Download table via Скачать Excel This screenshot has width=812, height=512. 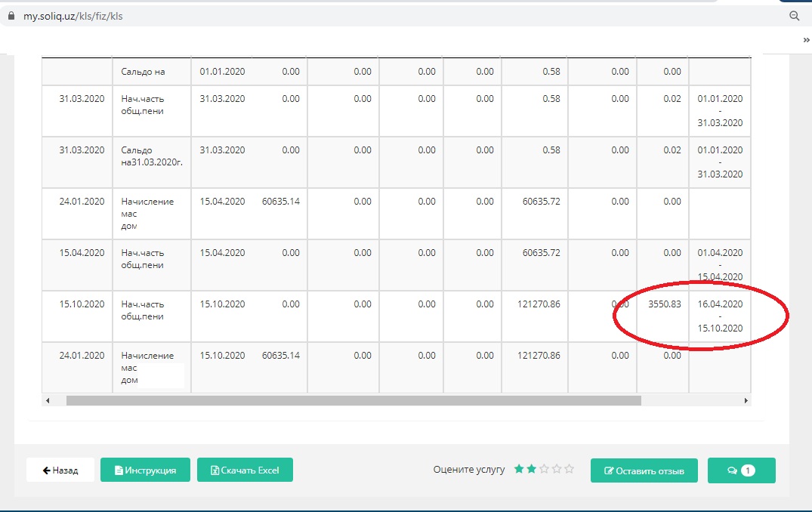coord(245,470)
